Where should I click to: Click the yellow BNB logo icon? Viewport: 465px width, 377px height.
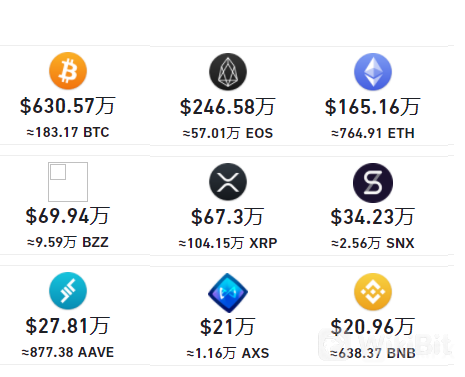373,292
